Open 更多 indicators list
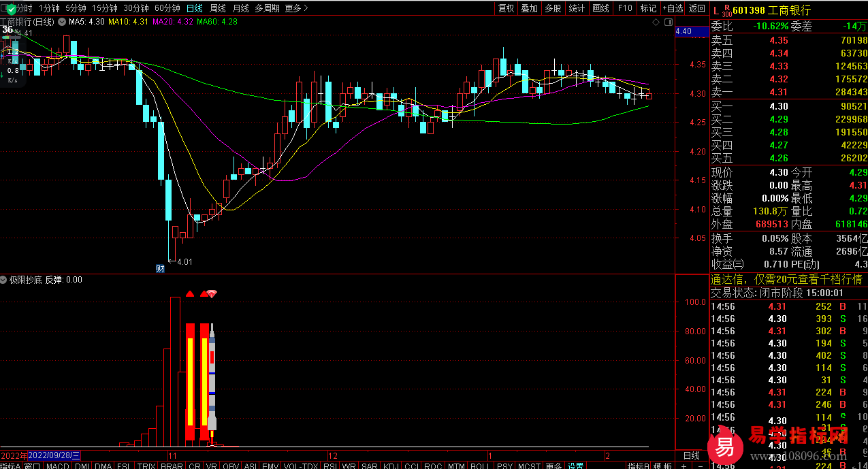 (553, 466)
